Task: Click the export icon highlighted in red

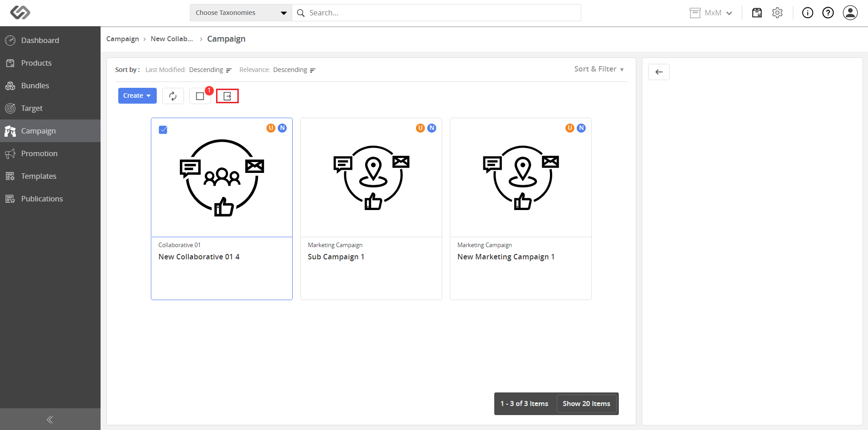Action: (227, 96)
